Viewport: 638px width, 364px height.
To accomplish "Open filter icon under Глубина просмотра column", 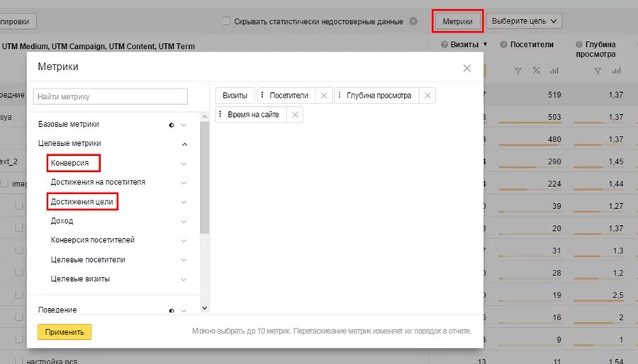I will [598, 71].
